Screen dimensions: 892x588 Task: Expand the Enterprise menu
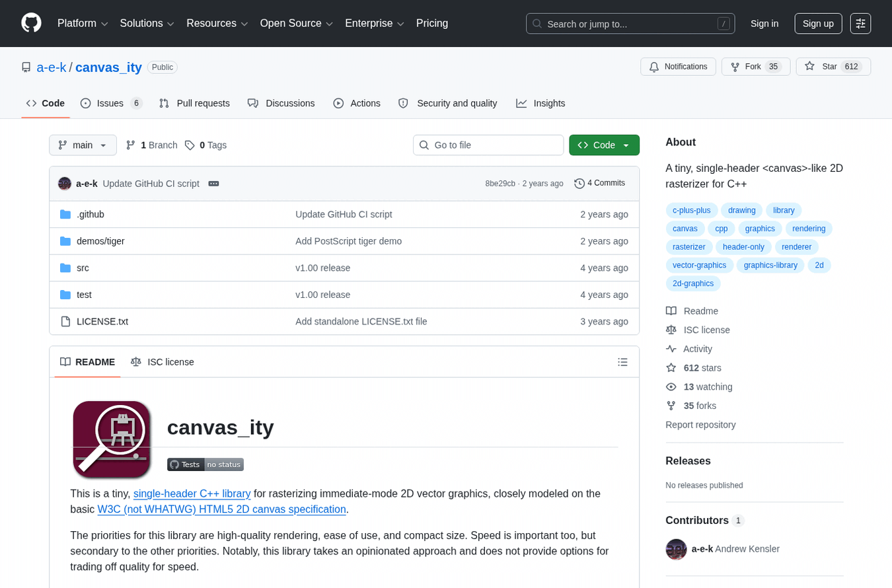tap(375, 23)
